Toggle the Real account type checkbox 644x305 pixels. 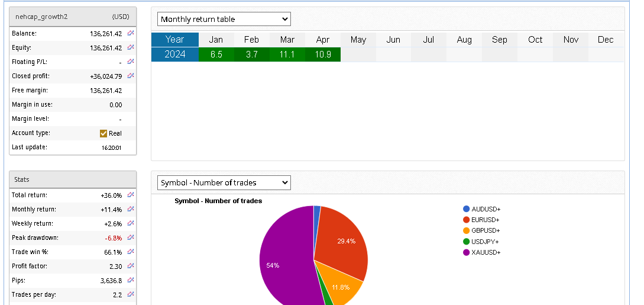(103, 133)
